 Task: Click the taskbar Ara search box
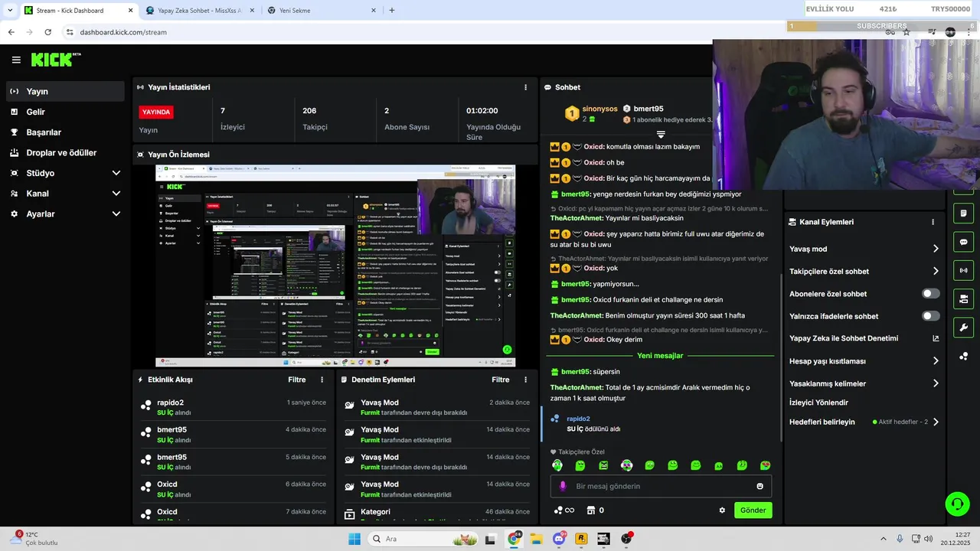[x=422, y=539]
